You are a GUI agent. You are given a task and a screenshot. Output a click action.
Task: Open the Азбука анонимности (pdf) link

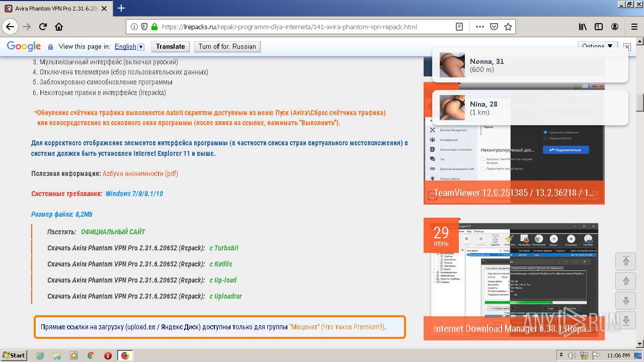[140, 173]
